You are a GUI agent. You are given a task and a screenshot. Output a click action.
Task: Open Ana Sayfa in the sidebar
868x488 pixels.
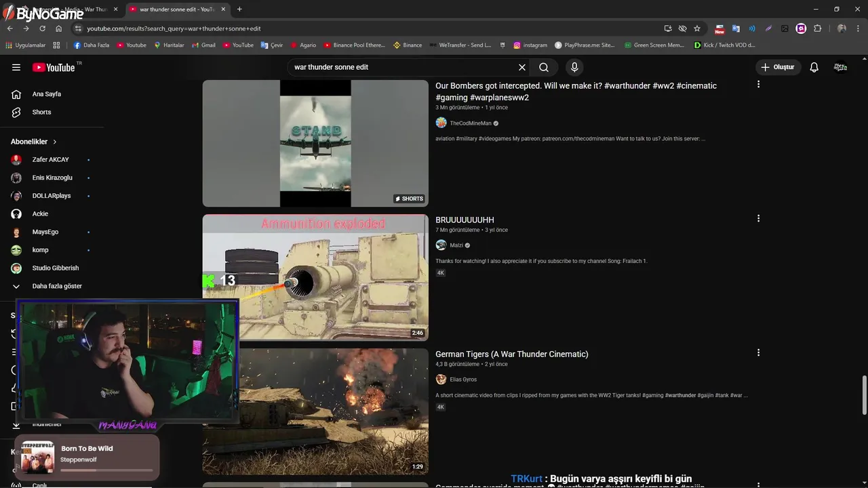coord(47,94)
